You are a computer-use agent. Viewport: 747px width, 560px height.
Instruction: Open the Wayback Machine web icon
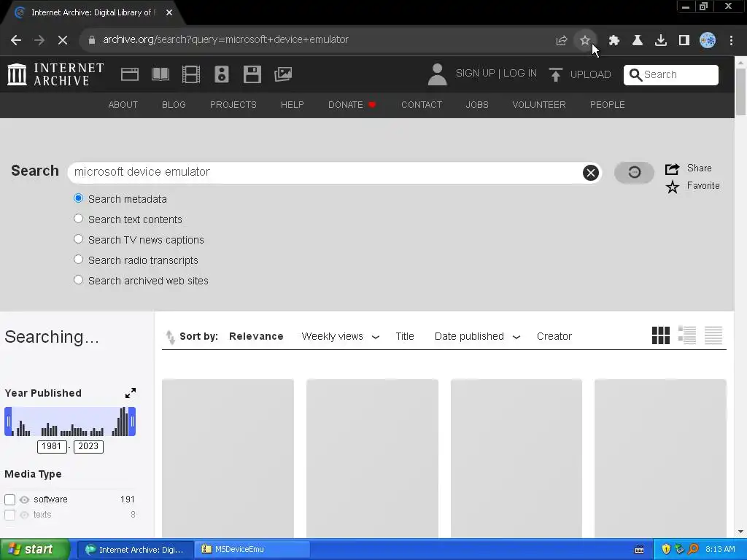[x=130, y=74]
